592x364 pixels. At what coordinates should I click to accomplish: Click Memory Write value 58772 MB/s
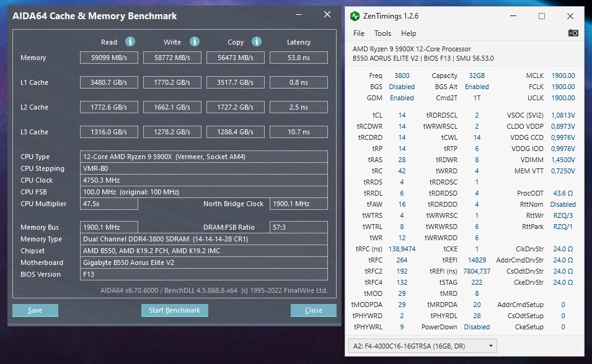click(172, 58)
